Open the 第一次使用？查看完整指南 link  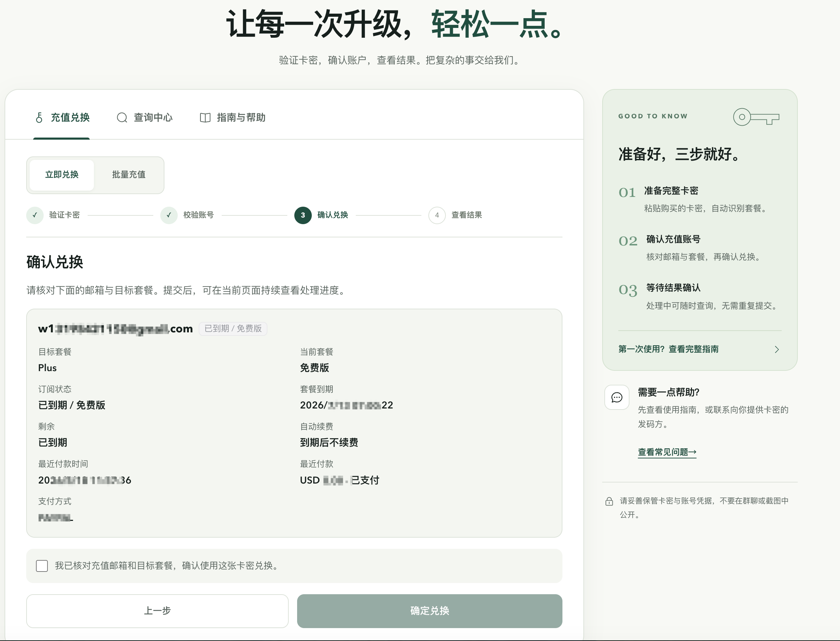pyautogui.click(x=668, y=349)
